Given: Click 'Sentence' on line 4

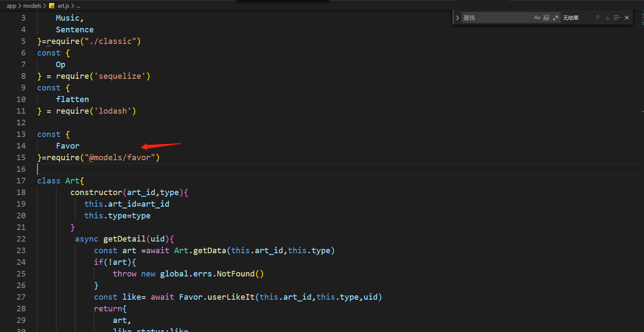Looking at the screenshot, I should point(74,29).
